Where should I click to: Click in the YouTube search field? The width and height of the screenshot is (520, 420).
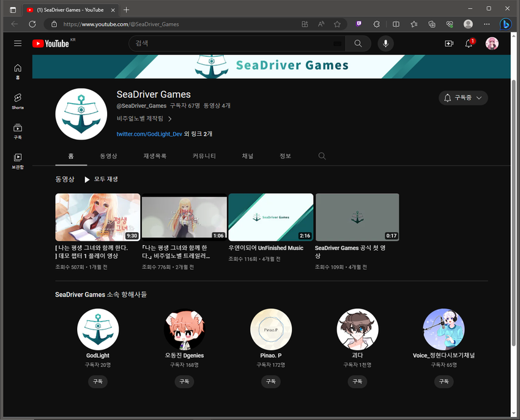(237, 43)
